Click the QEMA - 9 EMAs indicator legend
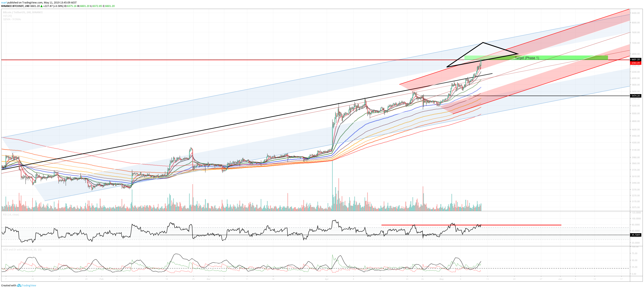This screenshot has width=644, height=289. (12, 19)
